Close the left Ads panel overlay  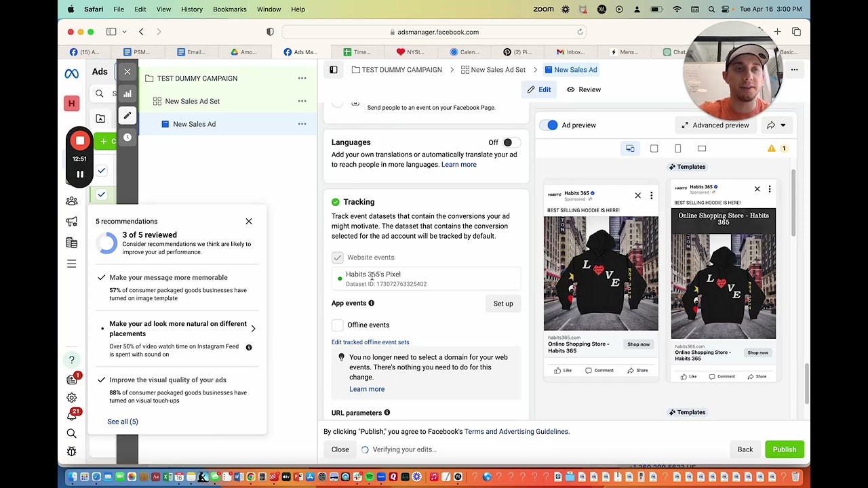tap(127, 72)
